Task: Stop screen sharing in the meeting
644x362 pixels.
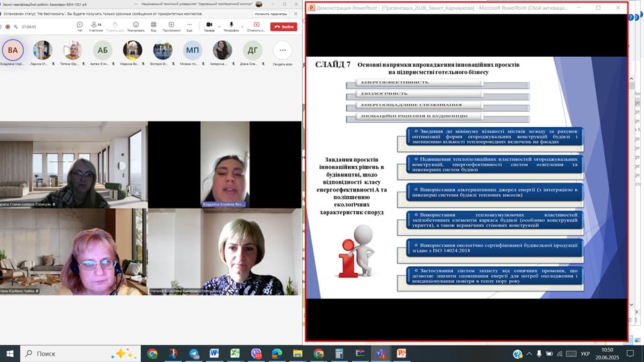Action: click(x=256, y=26)
